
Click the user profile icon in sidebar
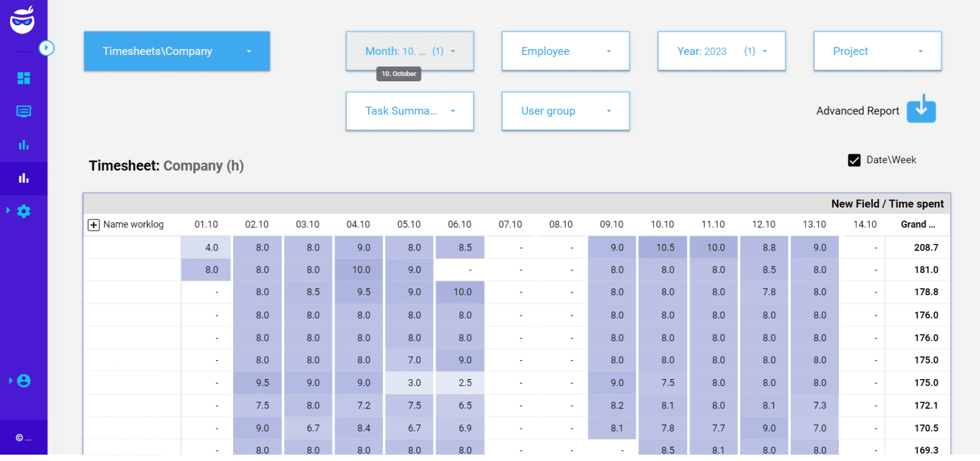click(x=23, y=380)
